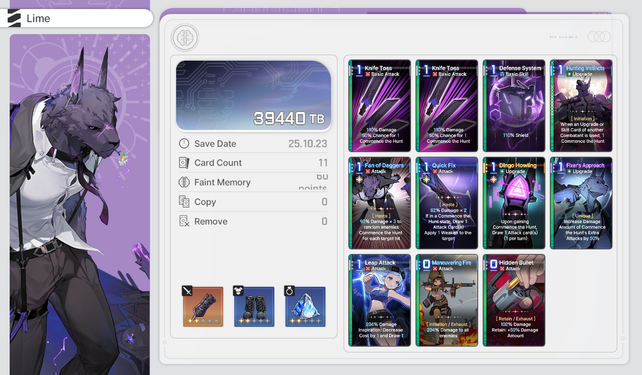Open the Quick Fix card

point(447,203)
